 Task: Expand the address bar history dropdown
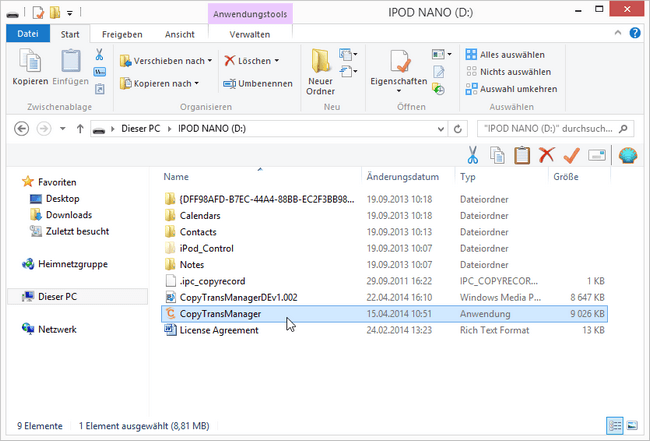click(x=441, y=129)
